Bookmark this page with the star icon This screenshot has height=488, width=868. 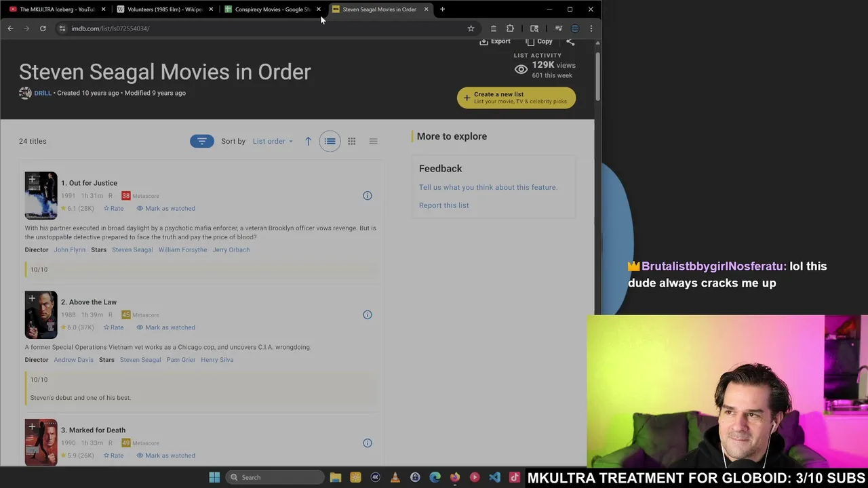[x=471, y=28]
